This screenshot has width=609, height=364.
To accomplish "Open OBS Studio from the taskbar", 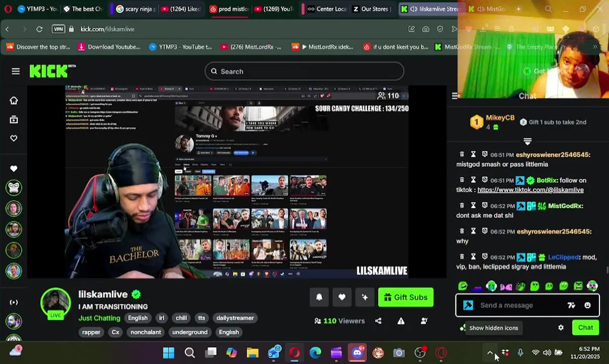I will [420, 352].
